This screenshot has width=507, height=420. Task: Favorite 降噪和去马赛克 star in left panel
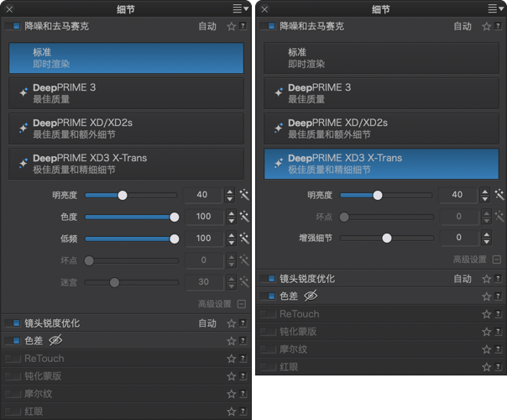231,26
